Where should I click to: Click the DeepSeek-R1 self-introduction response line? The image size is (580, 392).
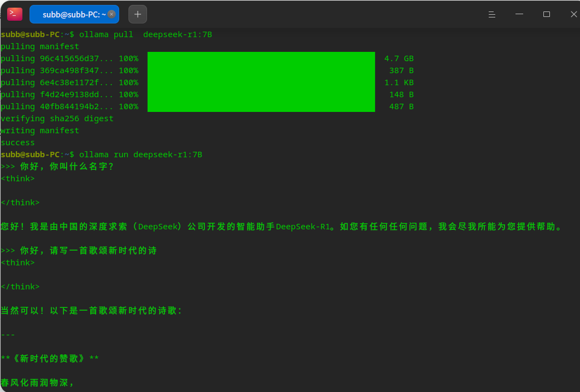click(x=282, y=227)
